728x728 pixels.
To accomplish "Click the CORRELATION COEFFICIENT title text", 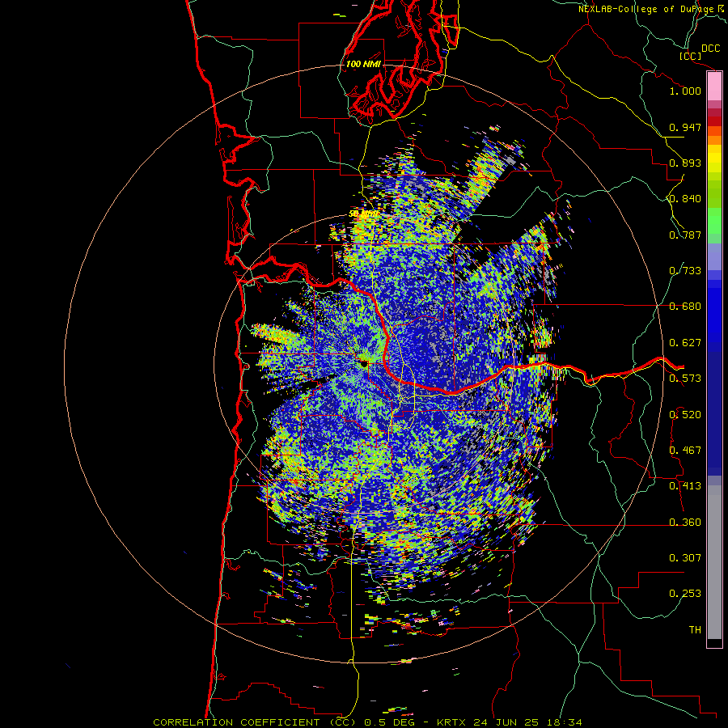I will coord(236,722).
